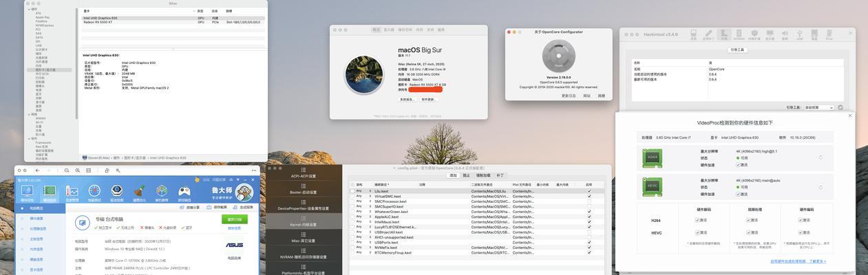The image size is (868, 275).
Task: Click 更新日志 in OpenCore Configurator about window
Action: point(569,96)
